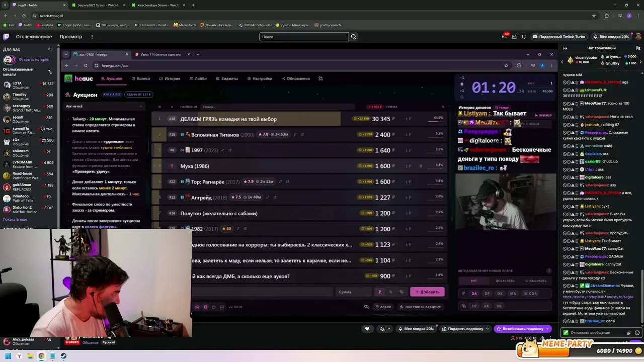
Task: Open Steam from the taskbar
Action: [x=63, y=356]
